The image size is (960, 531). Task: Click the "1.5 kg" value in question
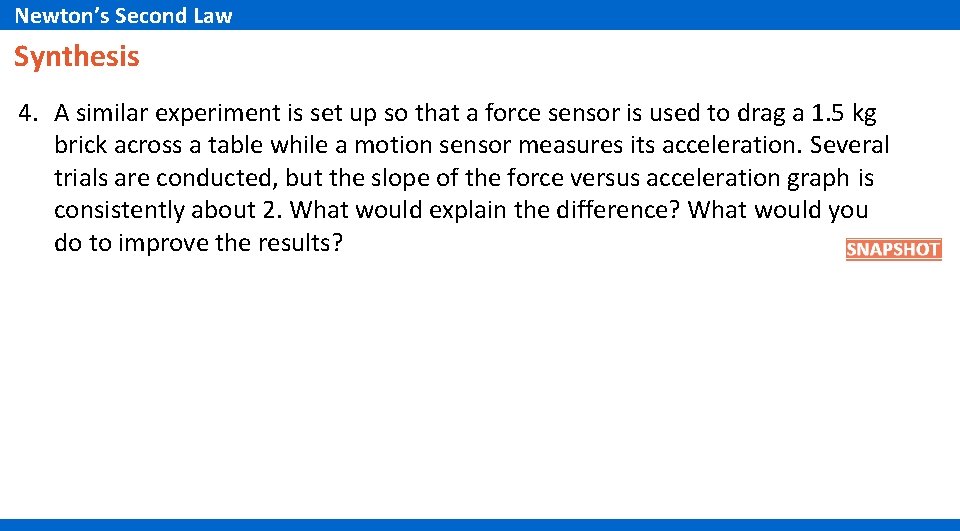click(844, 113)
